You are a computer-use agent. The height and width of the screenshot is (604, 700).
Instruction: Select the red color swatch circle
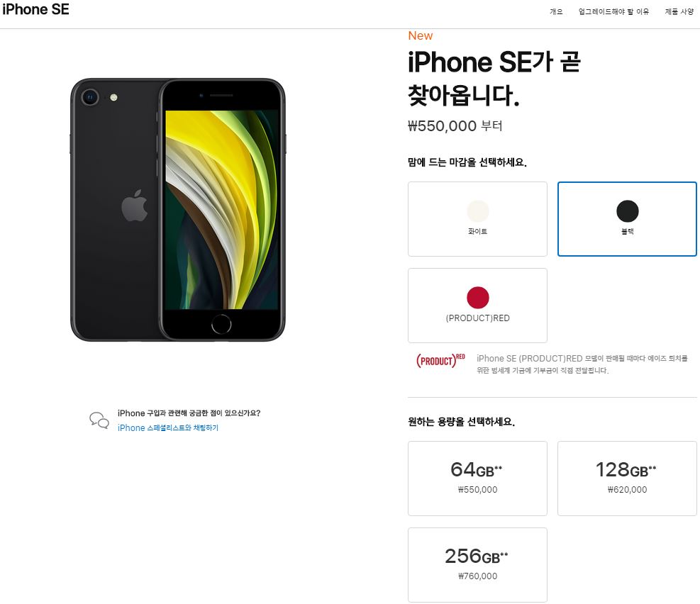tap(478, 298)
